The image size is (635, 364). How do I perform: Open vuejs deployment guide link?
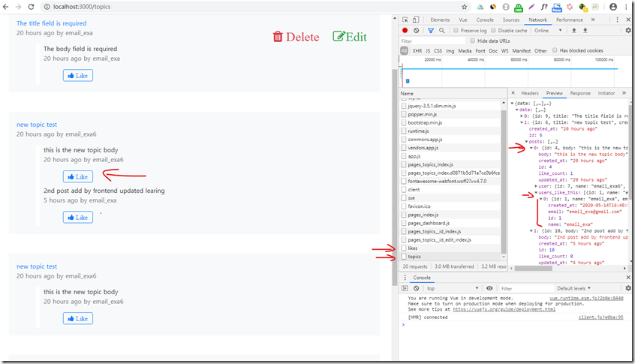[x=504, y=309]
